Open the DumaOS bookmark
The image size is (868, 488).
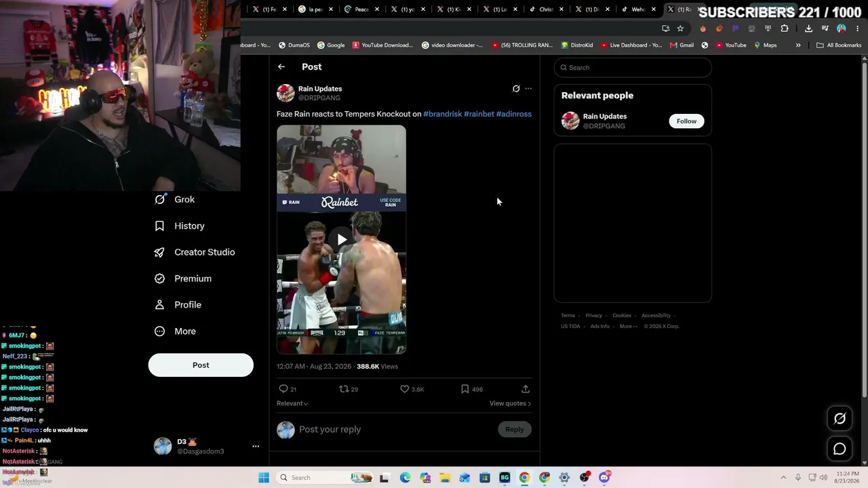pos(294,45)
